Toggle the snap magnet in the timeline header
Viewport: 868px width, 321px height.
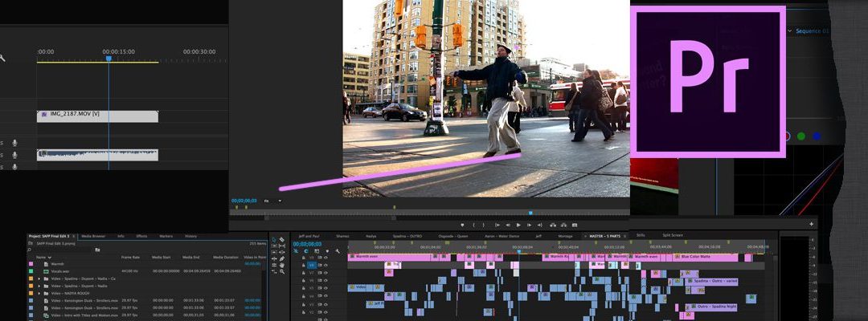tap(305, 251)
